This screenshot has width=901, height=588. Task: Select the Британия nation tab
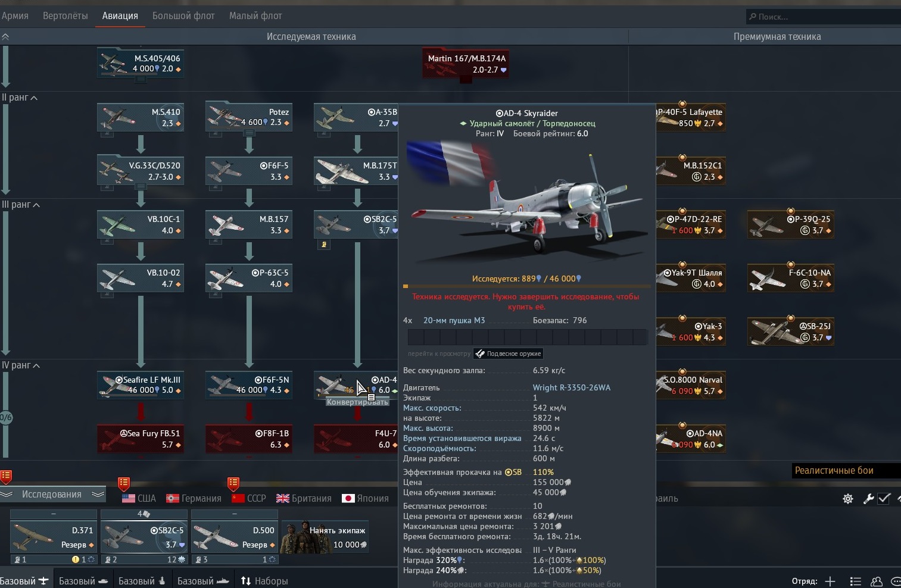304,499
